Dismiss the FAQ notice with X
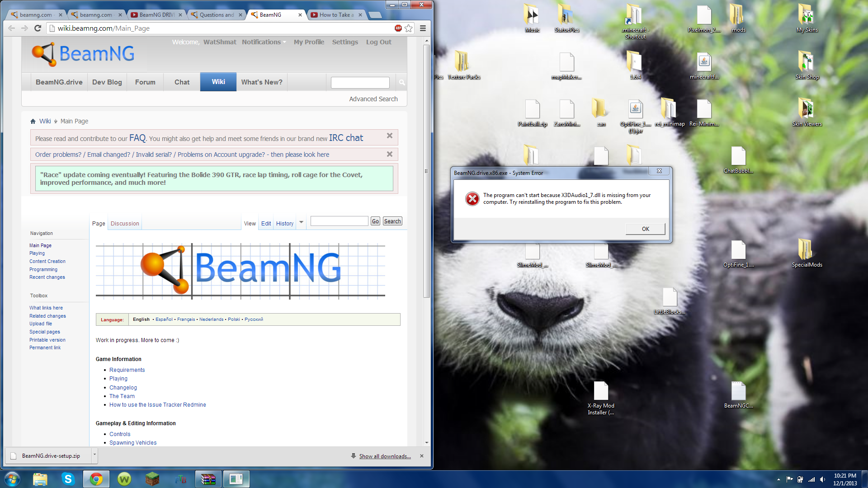The height and width of the screenshot is (488, 868). 390,136
